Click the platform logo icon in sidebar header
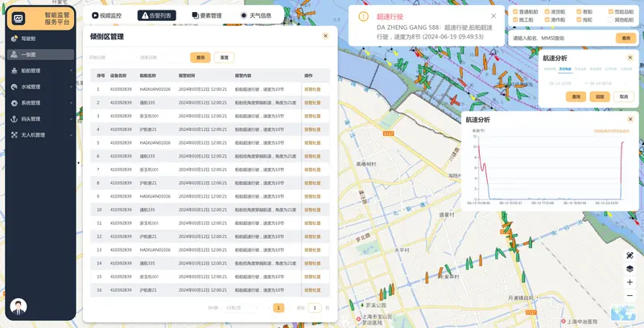This screenshot has width=644, height=328. [19, 18]
